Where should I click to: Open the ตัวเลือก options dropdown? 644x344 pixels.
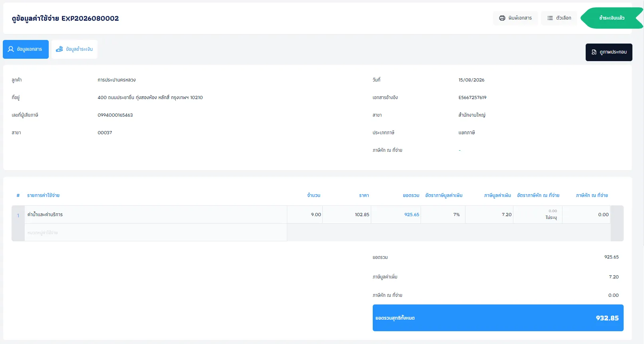(x=559, y=18)
